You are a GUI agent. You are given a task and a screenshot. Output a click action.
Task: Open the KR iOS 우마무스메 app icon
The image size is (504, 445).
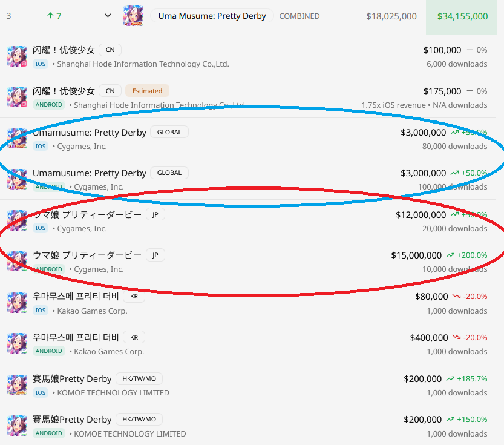[x=18, y=303]
